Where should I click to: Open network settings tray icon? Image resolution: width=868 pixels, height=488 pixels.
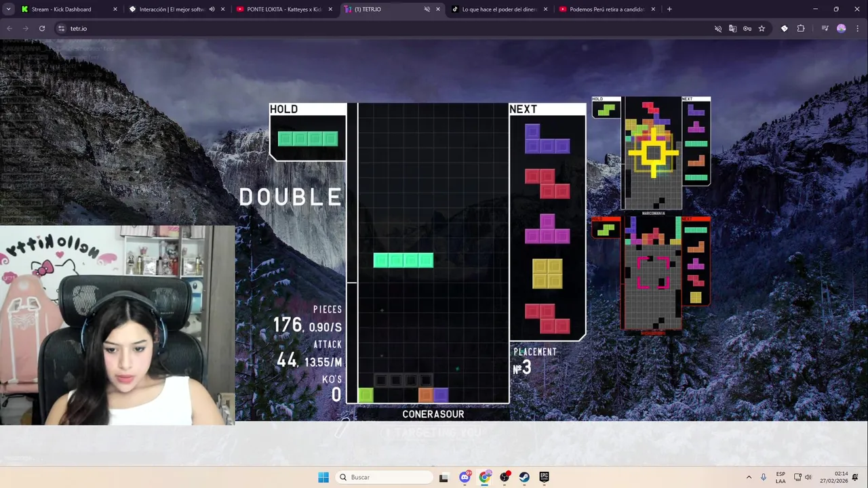(x=797, y=477)
